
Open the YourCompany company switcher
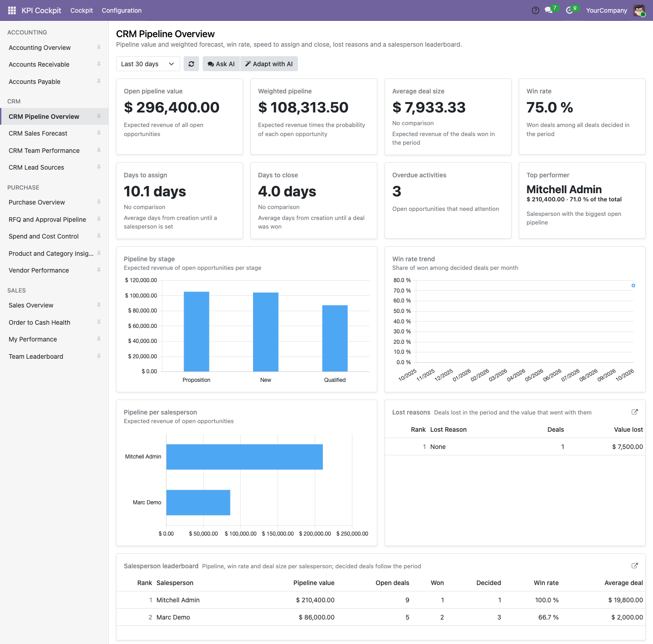[x=606, y=10]
